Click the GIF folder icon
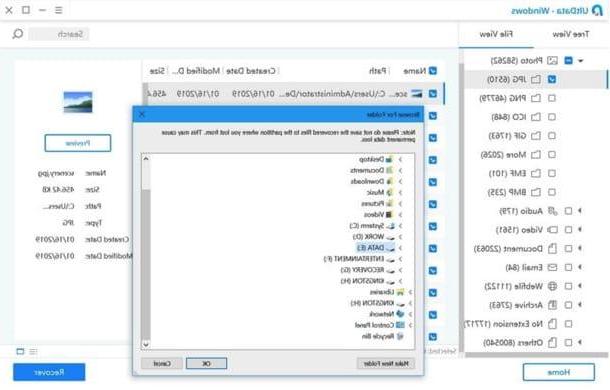Image resolution: width=610 pixels, height=390 pixels. (x=536, y=136)
